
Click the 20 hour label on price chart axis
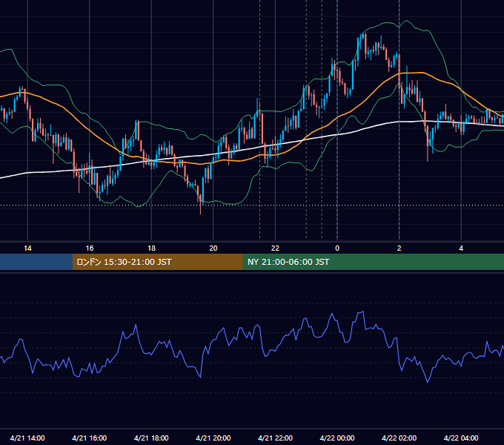[x=213, y=248]
